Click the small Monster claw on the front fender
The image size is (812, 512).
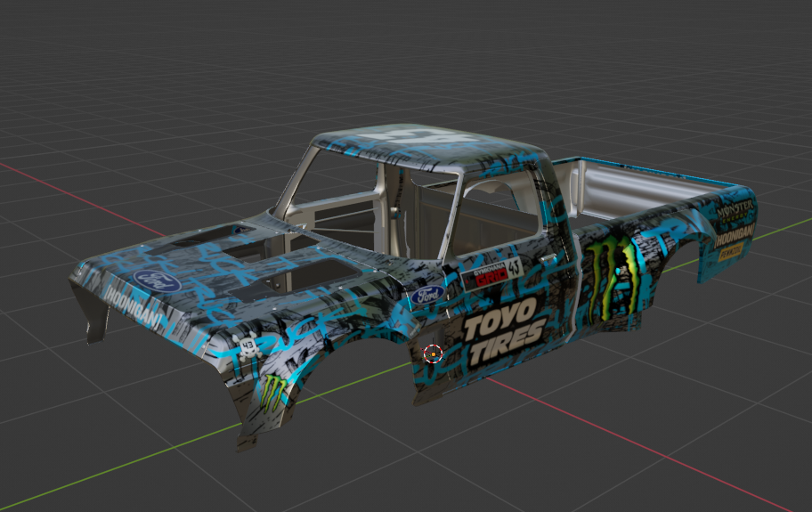[273, 393]
